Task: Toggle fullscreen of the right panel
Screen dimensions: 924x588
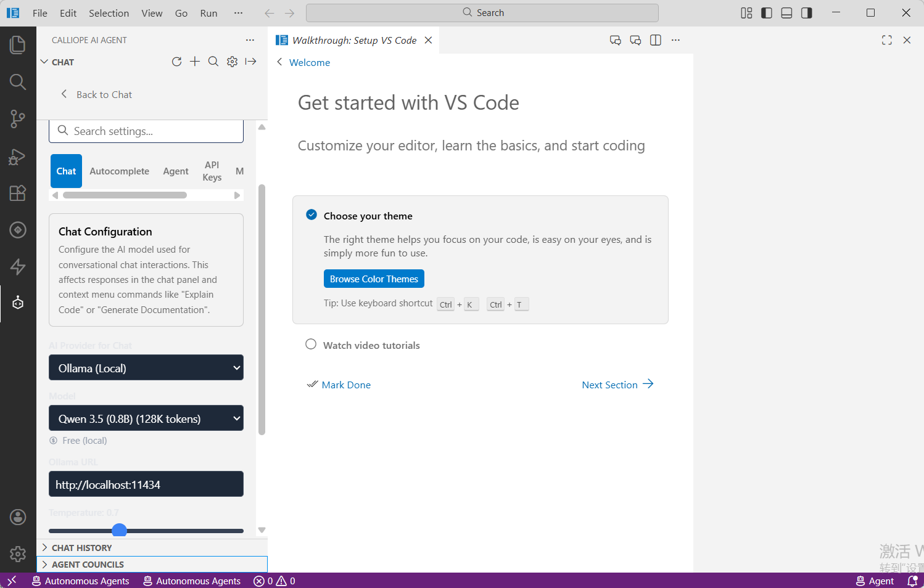Action: 887,40
